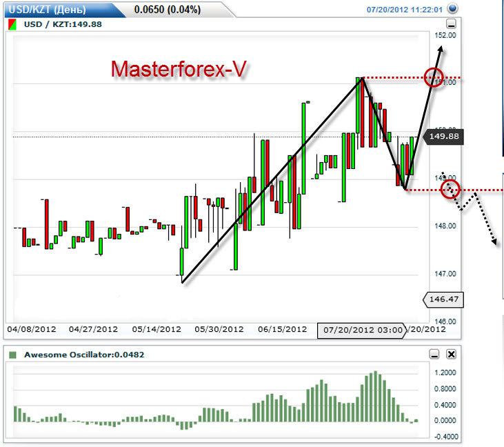Viewport: 504px width, 447px height.
Task: Click the 07/20/2012 11:22:01 timestamp
Action: point(405,10)
